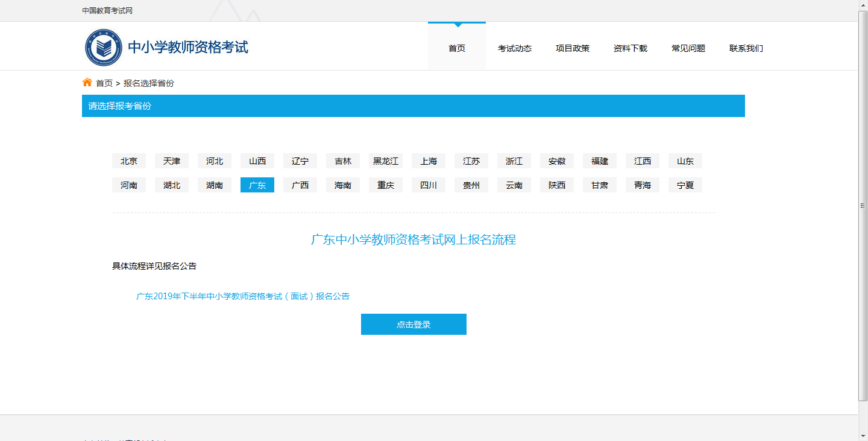Open the 广东2019年下半年 面试报名公告 link
Viewport: 868px width, 441px height.
click(243, 296)
